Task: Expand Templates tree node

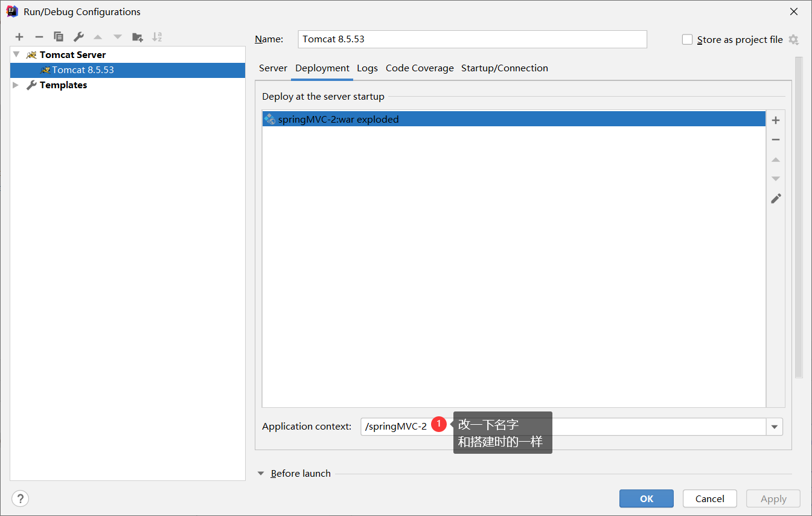Action: (x=16, y=85)
